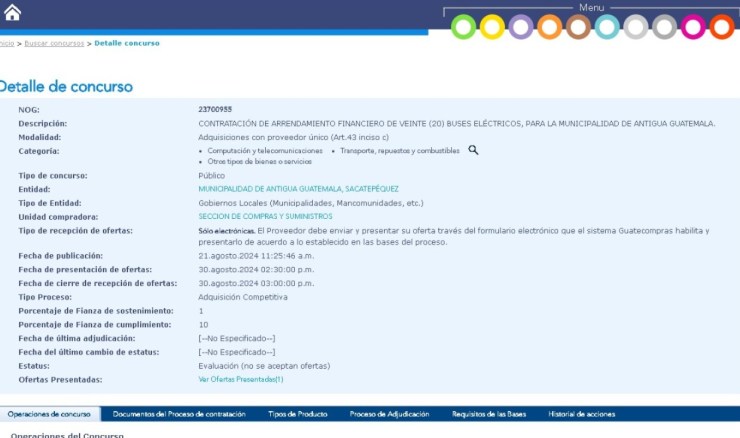Click date 30.agosto.2024 02:30:00 p.m.
Screen dimensions: 740x438
click(x=256, y=270)
